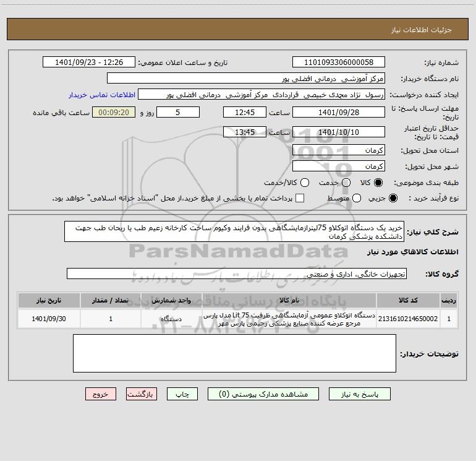Screen dimensions: 476x461
Task: Select the کالا/خدمت radio button
Action: coord(305,183)
